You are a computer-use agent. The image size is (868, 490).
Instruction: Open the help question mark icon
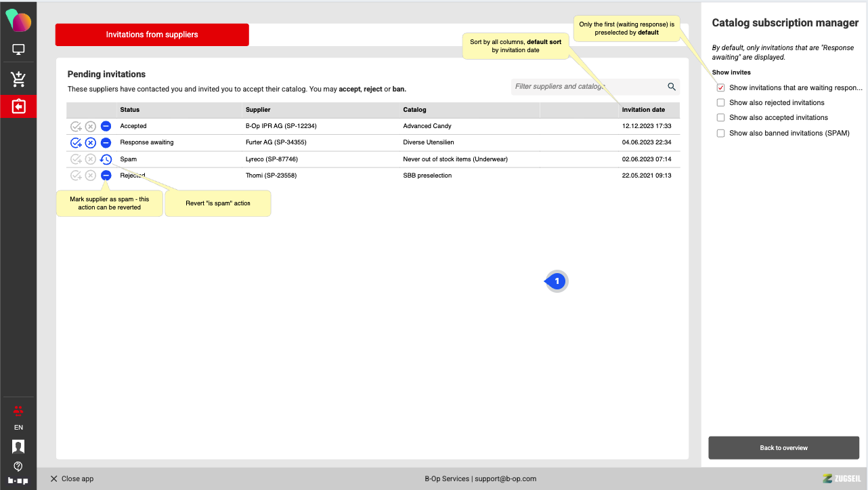click(x=18, y=466)
